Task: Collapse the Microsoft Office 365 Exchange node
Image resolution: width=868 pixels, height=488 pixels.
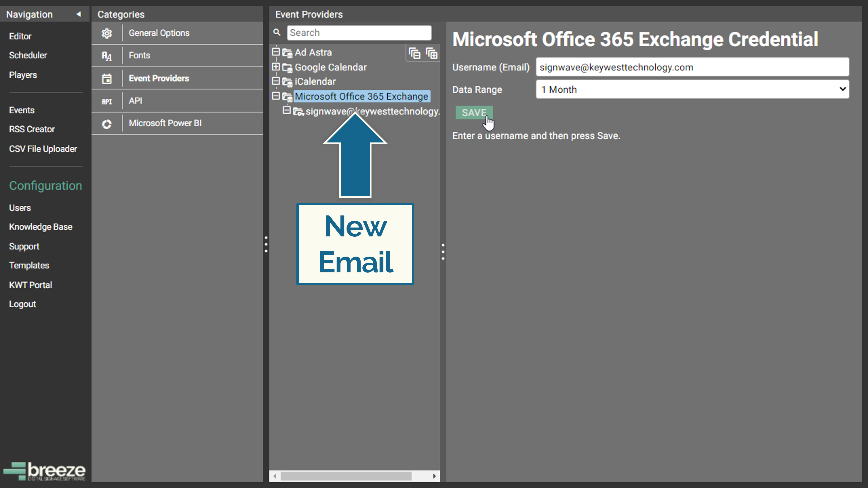Action: pyautogui.click(x=276, y=96)
